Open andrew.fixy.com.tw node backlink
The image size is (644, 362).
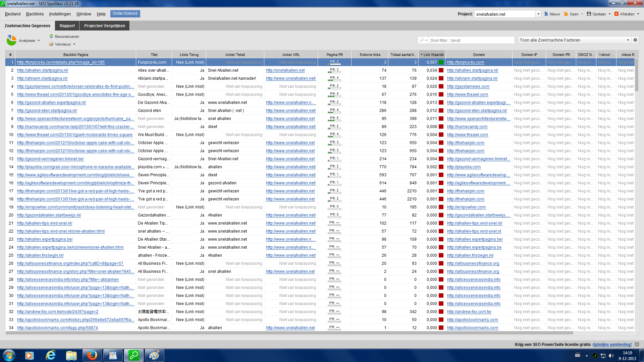[58, 312]
